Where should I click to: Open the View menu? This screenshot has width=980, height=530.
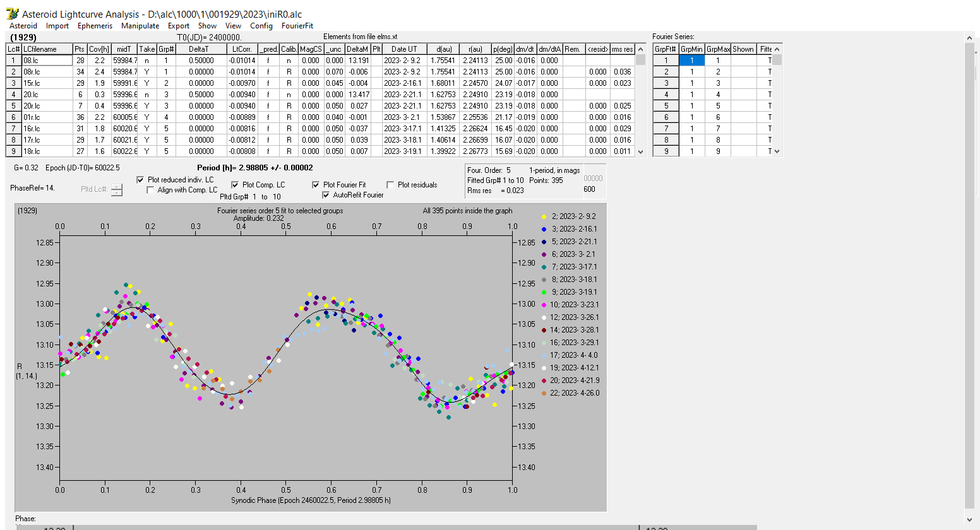[x=234, y=26]
